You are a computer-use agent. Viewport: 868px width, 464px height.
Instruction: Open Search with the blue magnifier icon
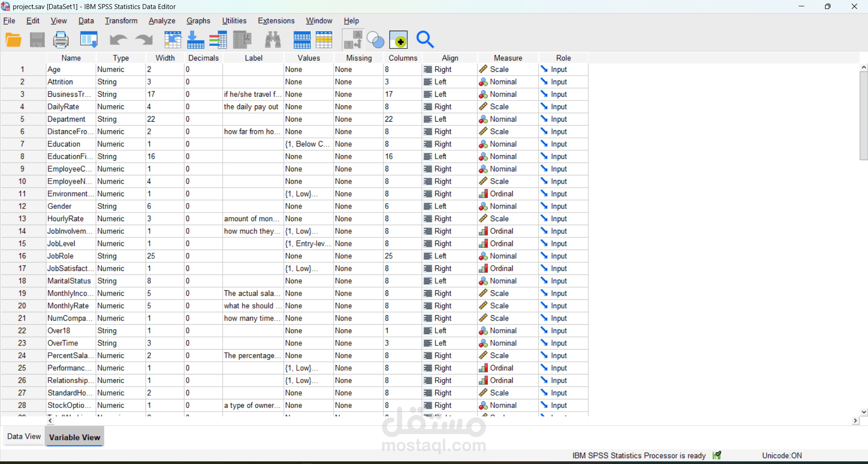tap(425, 40)
